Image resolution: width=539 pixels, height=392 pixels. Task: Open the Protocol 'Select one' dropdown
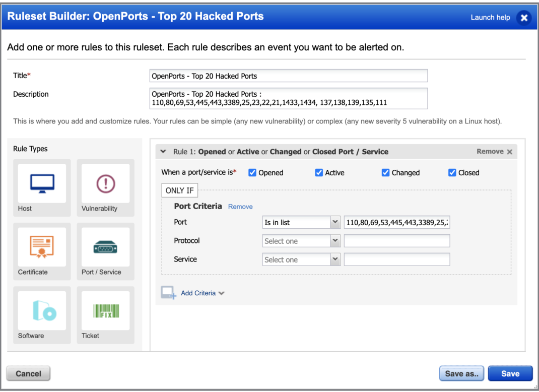point(301,241)
